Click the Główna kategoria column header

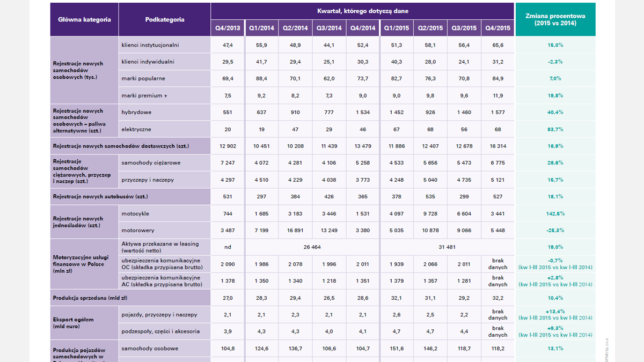[x=84, y=19]
